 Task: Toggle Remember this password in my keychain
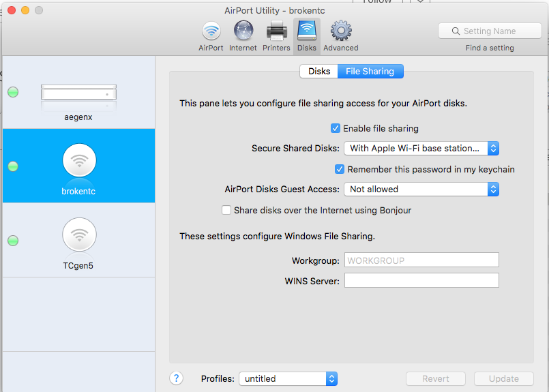click(339, 169)
